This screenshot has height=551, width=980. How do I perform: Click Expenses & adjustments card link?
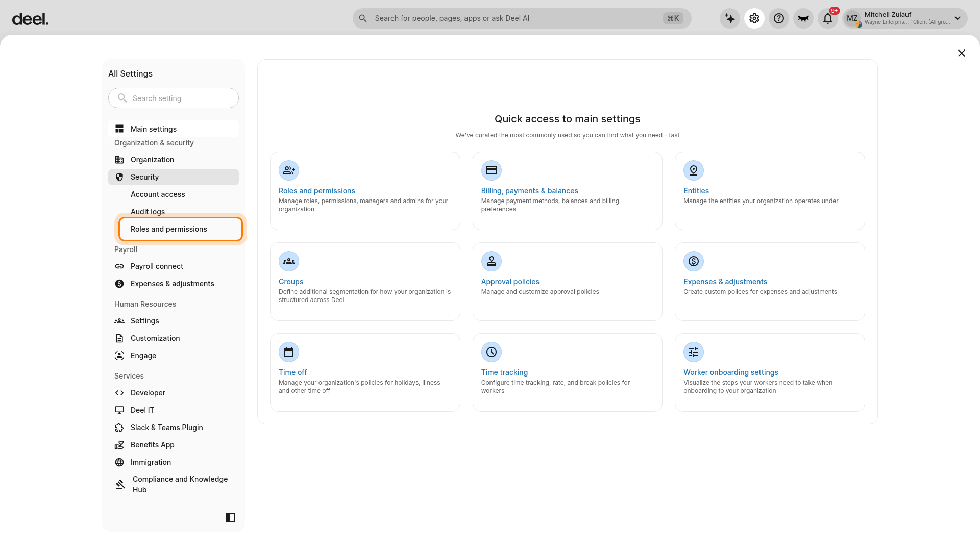[x=725, y=282]
